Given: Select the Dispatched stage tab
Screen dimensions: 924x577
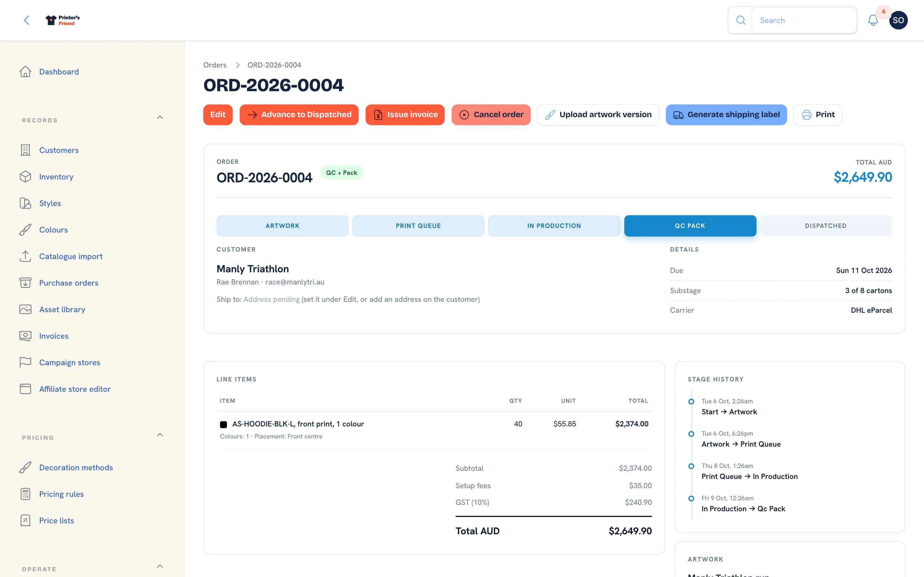Looking at the screenshot, I should pos(826,226).
